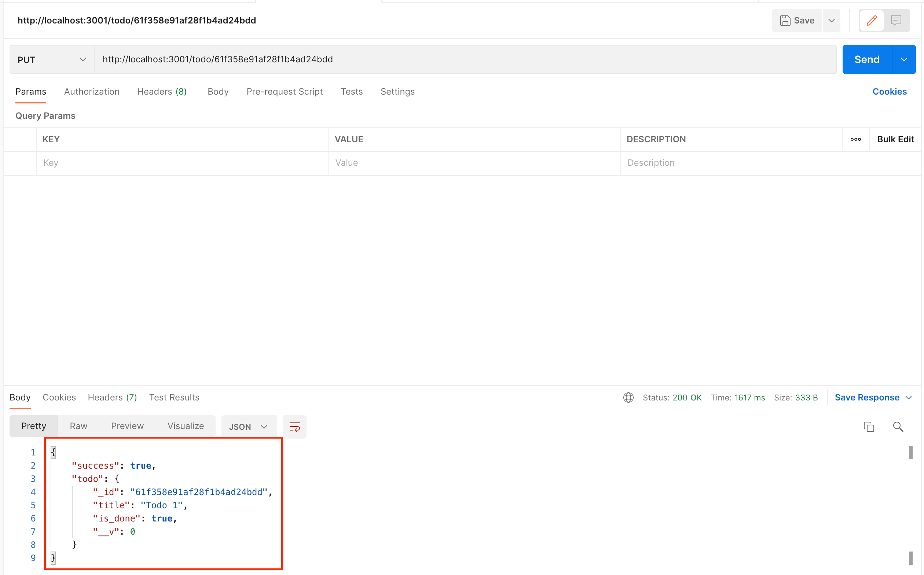924x575 pixels.
Task: Click the Key input cell
Action: pos(182,163)
